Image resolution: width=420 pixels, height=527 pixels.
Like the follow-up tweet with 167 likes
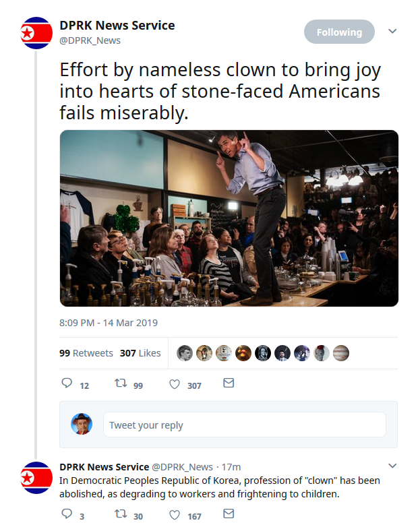(174, 515)
